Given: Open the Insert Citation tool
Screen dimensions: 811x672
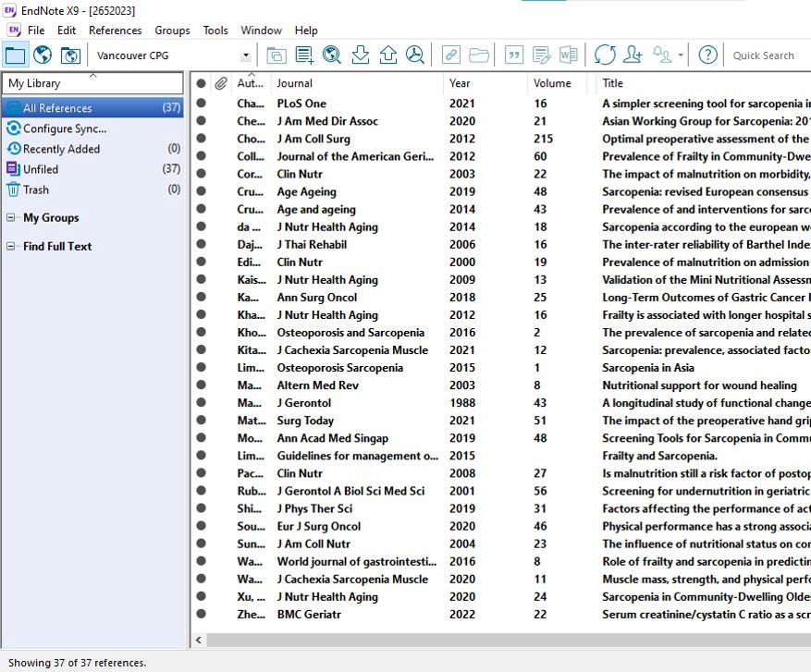Looking at the screenshot, I should pos(513,55).
